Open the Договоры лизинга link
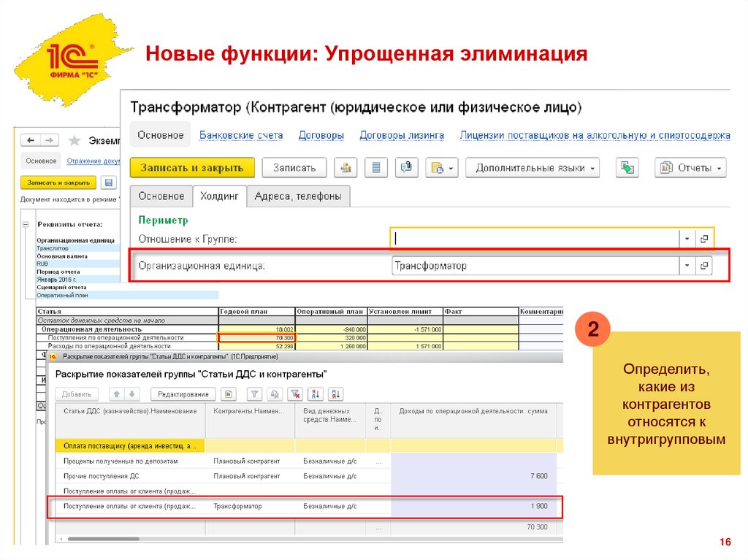The image size is (748, 560). 402,135
